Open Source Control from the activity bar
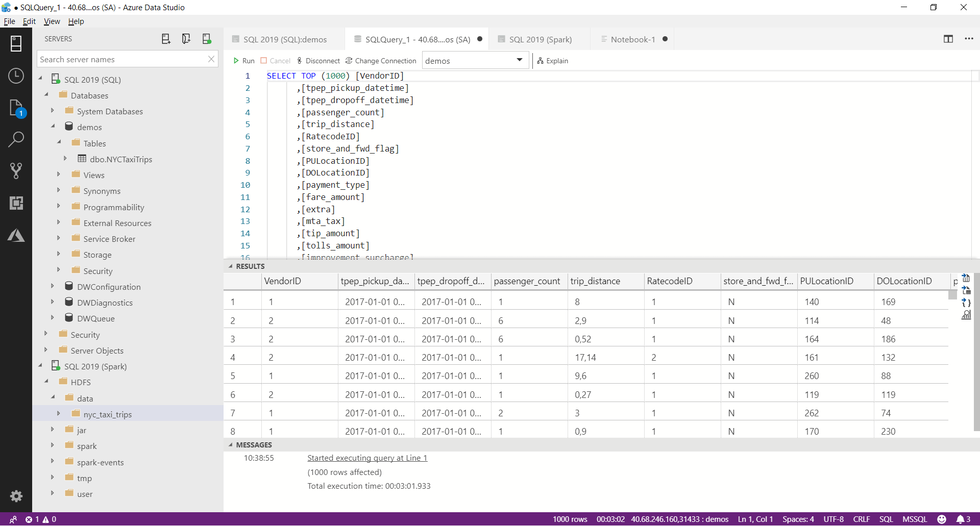 pos(16,171)
